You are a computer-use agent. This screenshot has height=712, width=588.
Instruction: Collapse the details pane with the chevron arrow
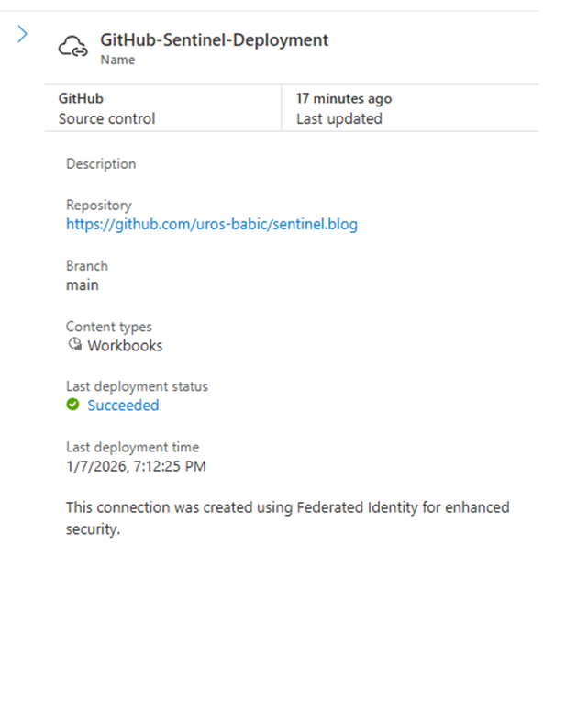pos(23,35)
